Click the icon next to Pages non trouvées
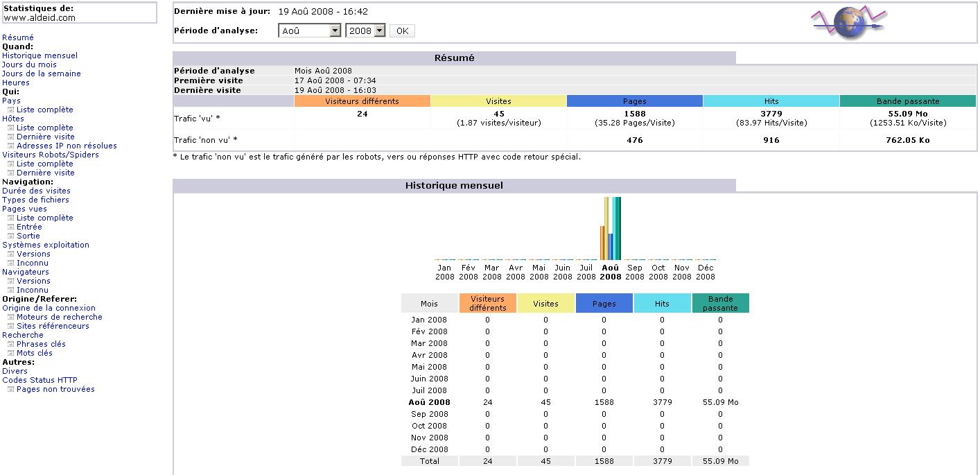980x475 pixels. pos(10,389)
